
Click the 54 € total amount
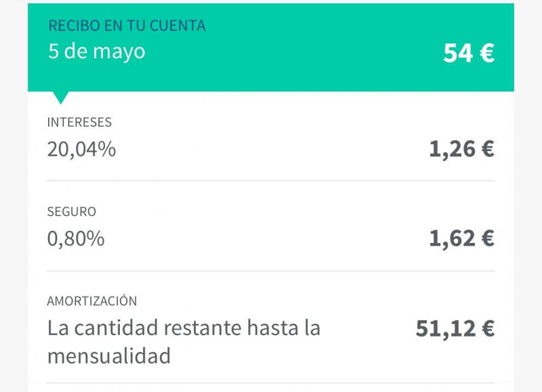point(469,53)
